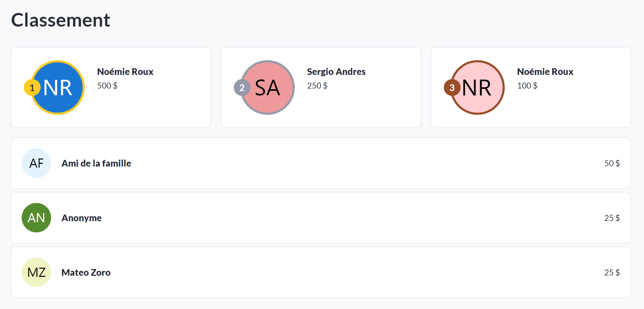The image size is (644, 309).
Task: Click the green AN avatar circle
Action: tap(36, 218)
